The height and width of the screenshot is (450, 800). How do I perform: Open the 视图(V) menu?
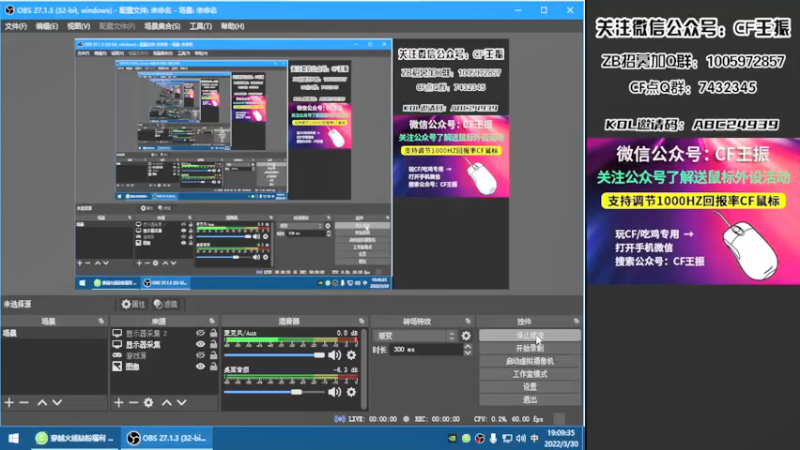click(x=79, y=26)
